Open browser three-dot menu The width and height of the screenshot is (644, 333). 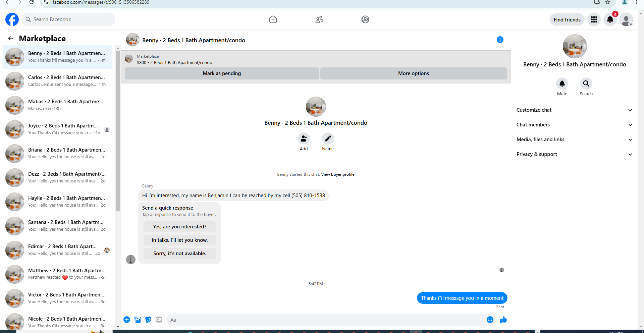tap(636, 2)
